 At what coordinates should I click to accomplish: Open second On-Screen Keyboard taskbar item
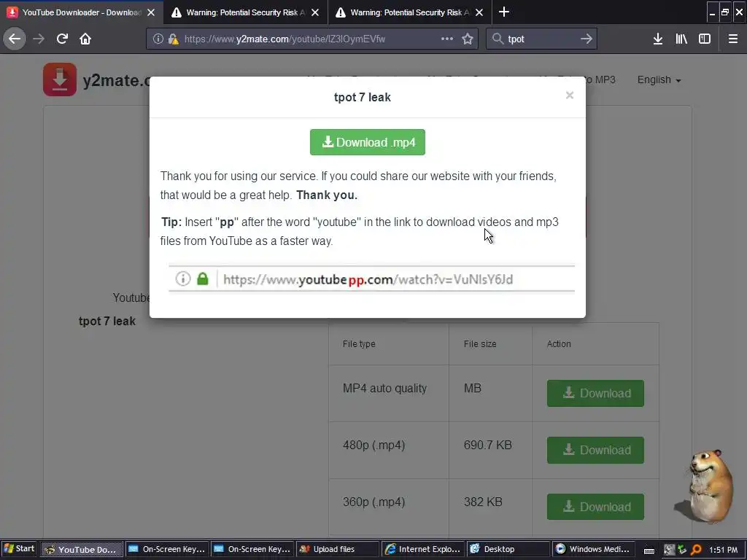click(252, 549)
